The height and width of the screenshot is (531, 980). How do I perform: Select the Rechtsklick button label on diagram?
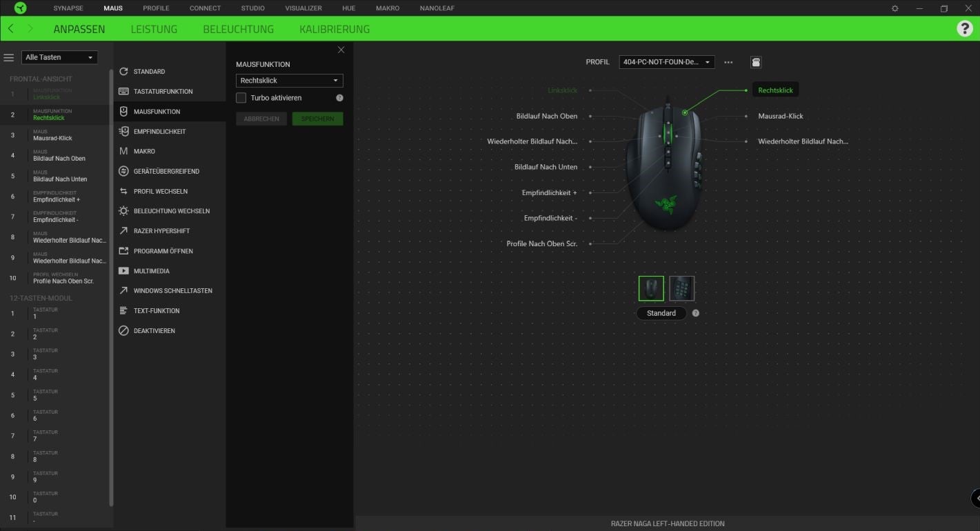pyautogui.click(x=775, y=90)
